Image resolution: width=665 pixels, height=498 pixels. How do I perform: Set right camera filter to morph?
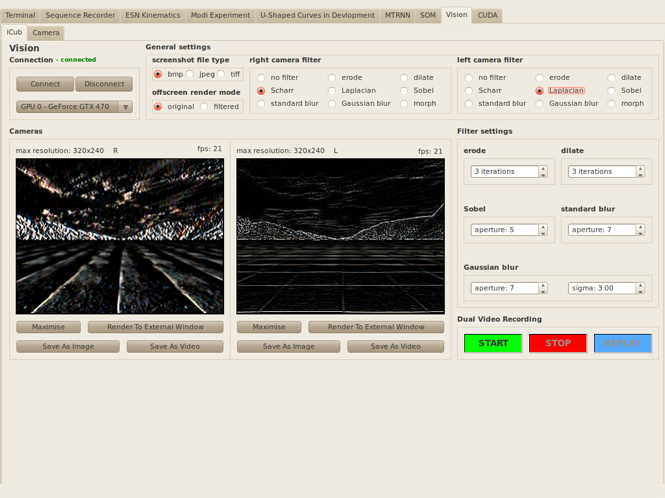(404, 104)
